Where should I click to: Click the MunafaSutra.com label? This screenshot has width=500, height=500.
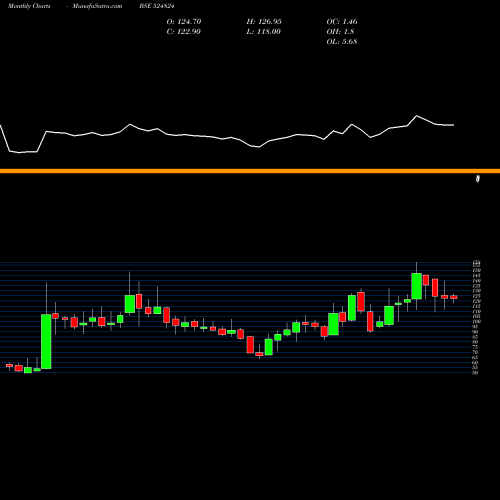[97, 6]
